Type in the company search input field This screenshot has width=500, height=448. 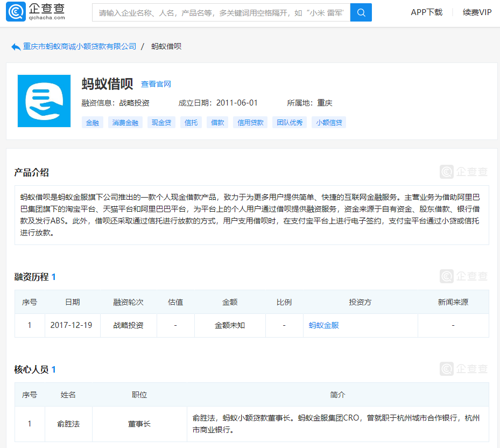[221, 12]
